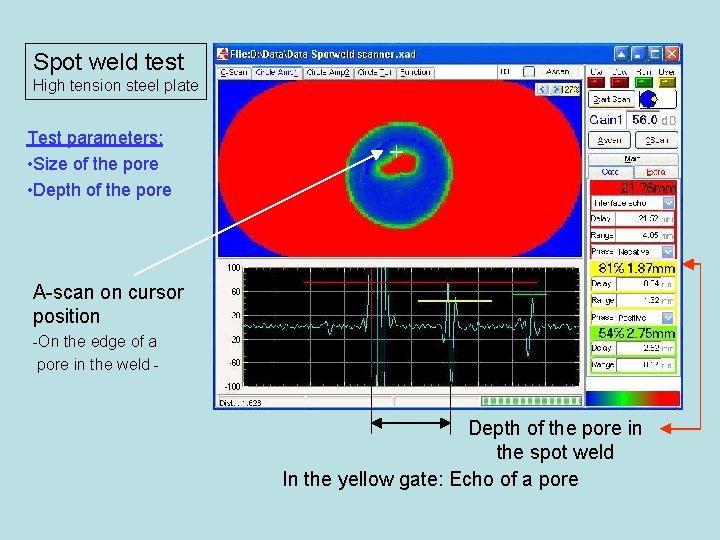Select the Gate tab in side panel
The image size is (720, 540).
click(x=610, y=172)
